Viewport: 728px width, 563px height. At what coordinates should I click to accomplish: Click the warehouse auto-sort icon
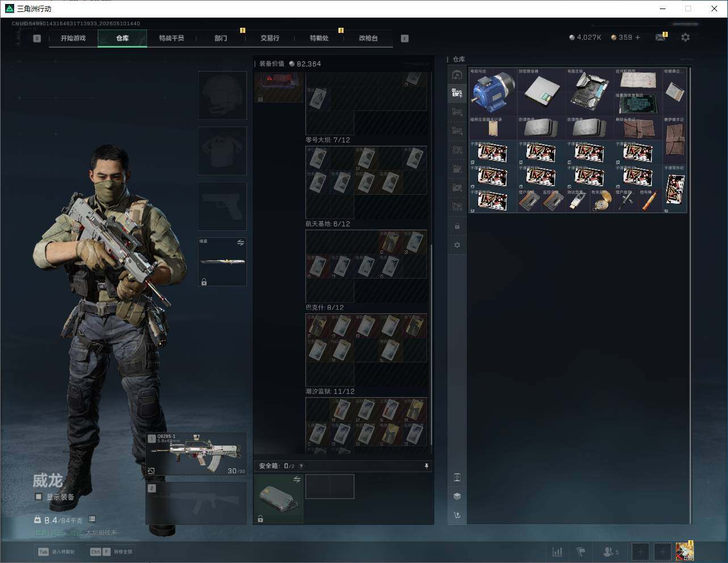457,515
